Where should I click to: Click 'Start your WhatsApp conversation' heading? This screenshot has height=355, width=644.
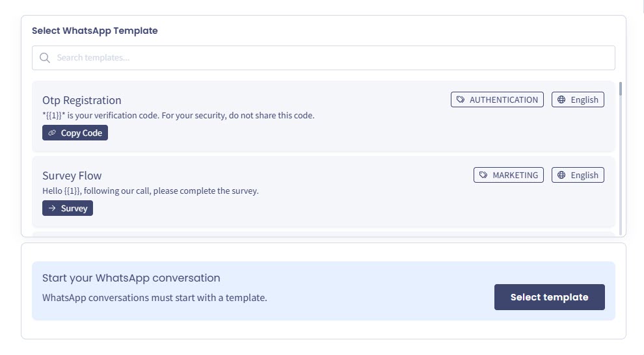[131, 278]
